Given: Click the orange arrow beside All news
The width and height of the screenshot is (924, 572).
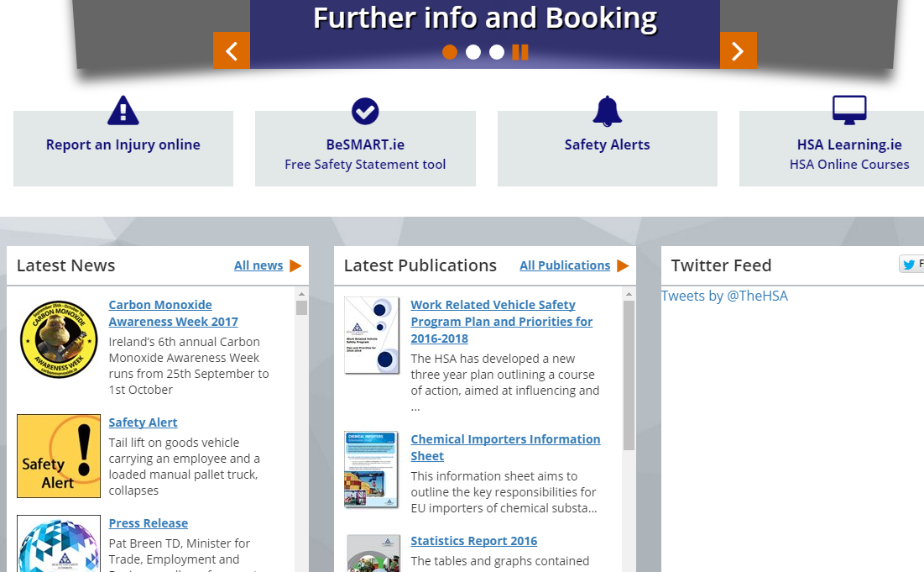Looking at the screenshot, I should pyautogui.click(x=295, y=266).
